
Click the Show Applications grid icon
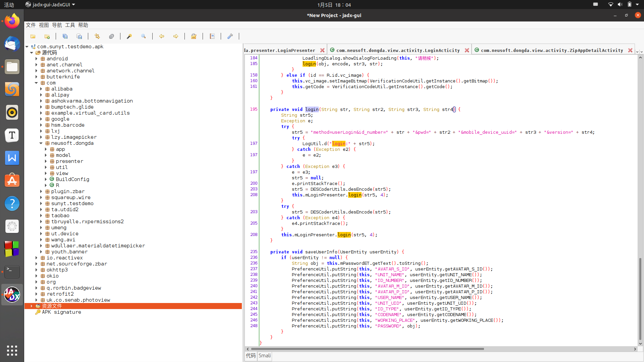point(12,351)
